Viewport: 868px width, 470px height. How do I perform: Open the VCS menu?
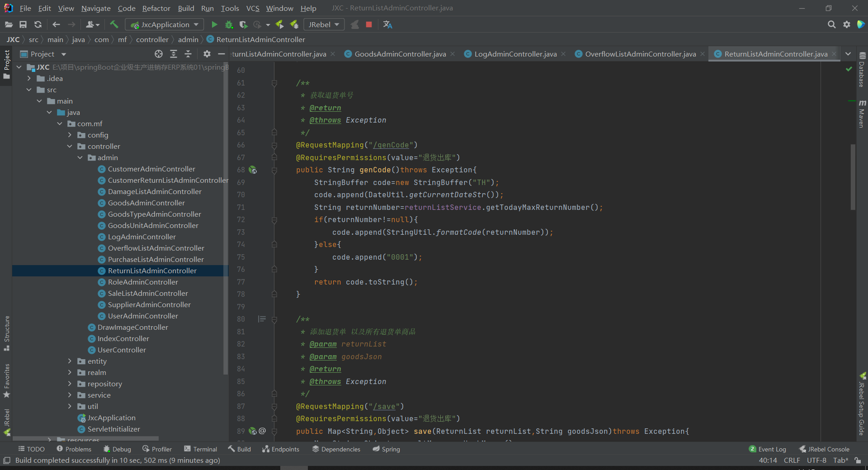[x=253, y=8]
